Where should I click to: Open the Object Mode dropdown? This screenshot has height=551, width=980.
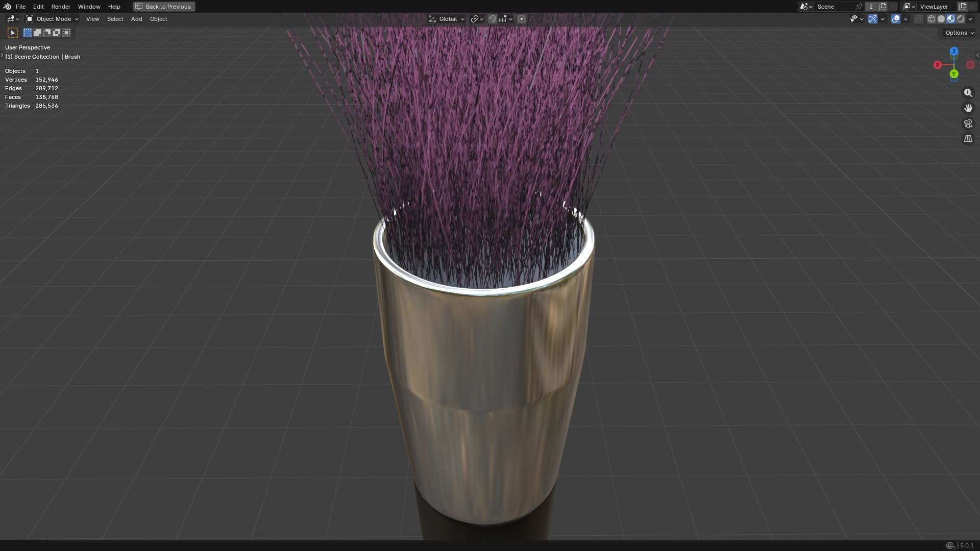click(x=52, y=19)
